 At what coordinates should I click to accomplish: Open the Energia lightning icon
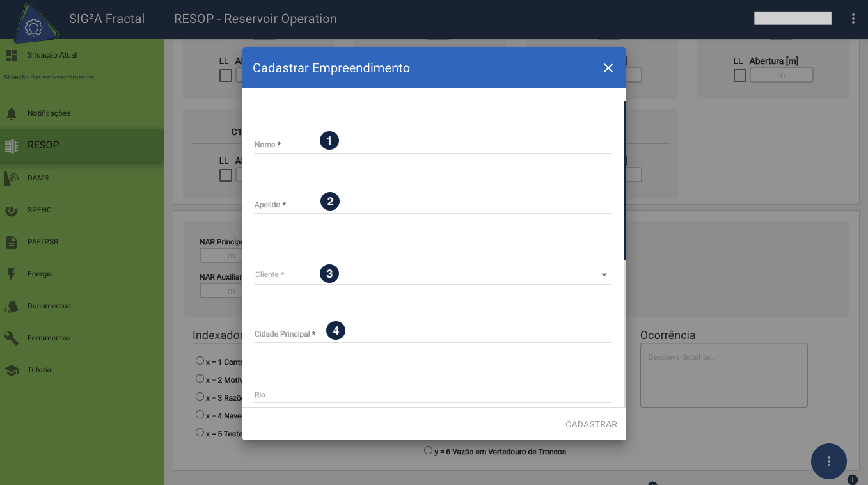click(x=12, y=274)
